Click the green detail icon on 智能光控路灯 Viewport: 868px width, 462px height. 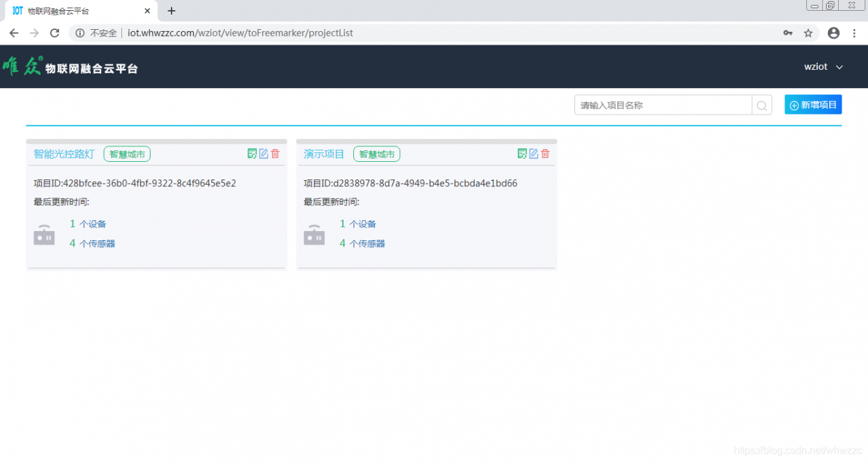[252, 154]
